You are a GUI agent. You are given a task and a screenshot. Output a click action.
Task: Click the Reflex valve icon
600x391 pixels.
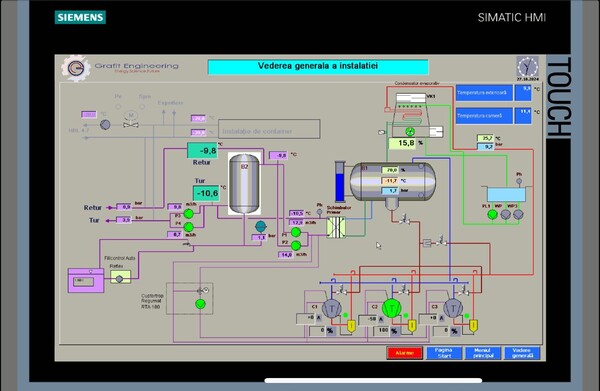pos(120,277)
